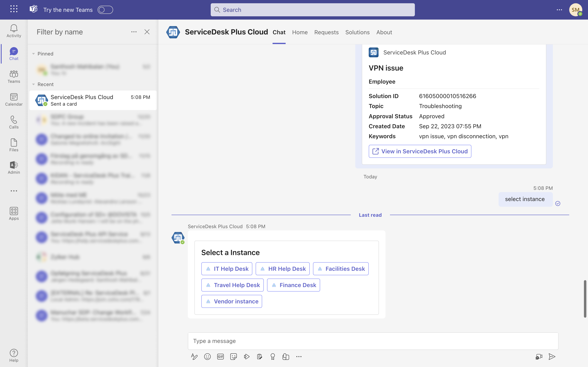Collapse the Pinned chats section
The image size is (588, 367).
(x=33, y=54)
